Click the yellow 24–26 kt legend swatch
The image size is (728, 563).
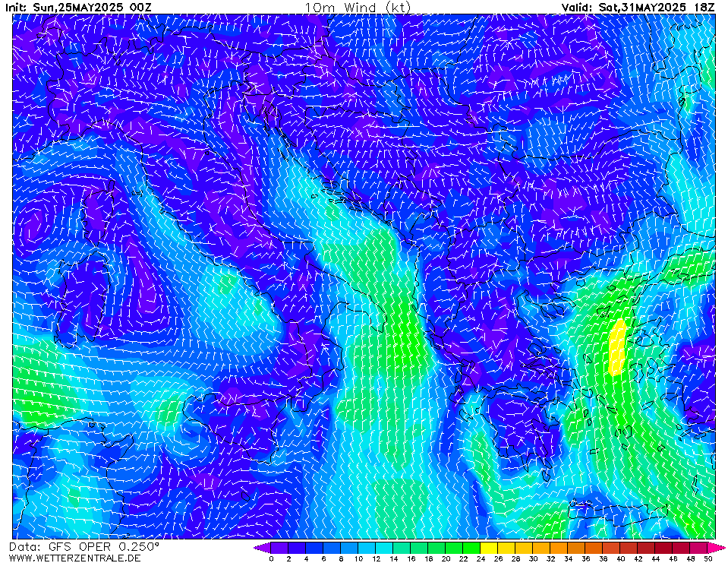490,548
